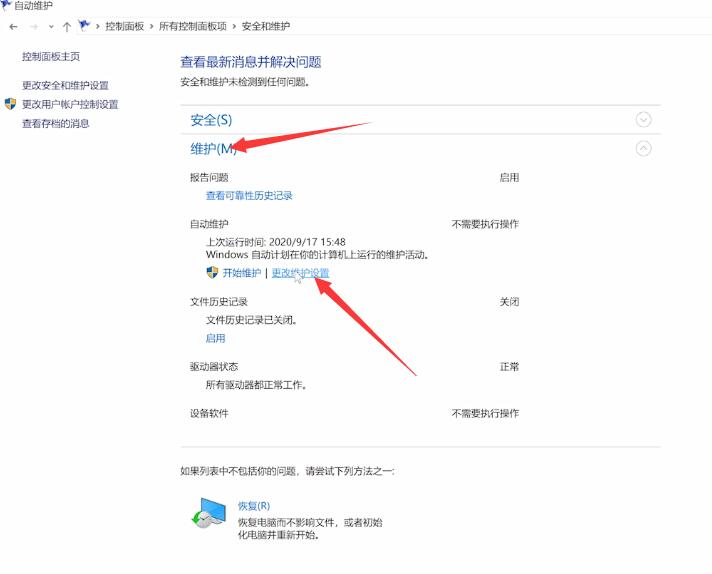Go up one level with the Up arrow
This screenshot has width=712, height=574.
67,27
